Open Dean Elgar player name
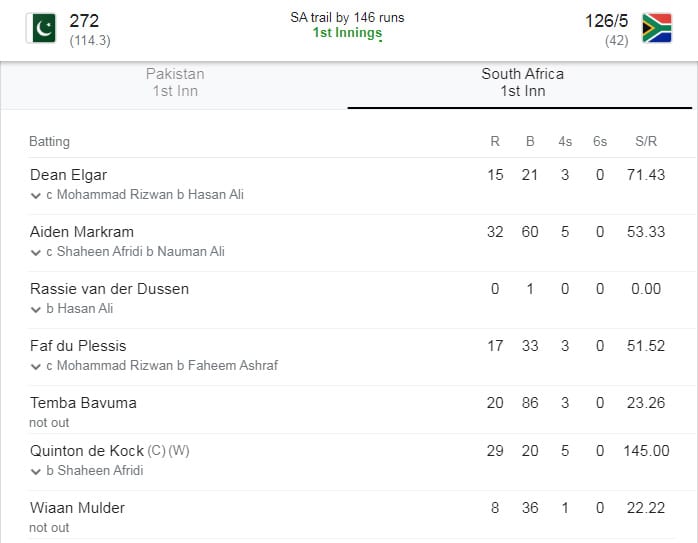The height and width of the screenshot is (543, 698). [x=69, y=175]
